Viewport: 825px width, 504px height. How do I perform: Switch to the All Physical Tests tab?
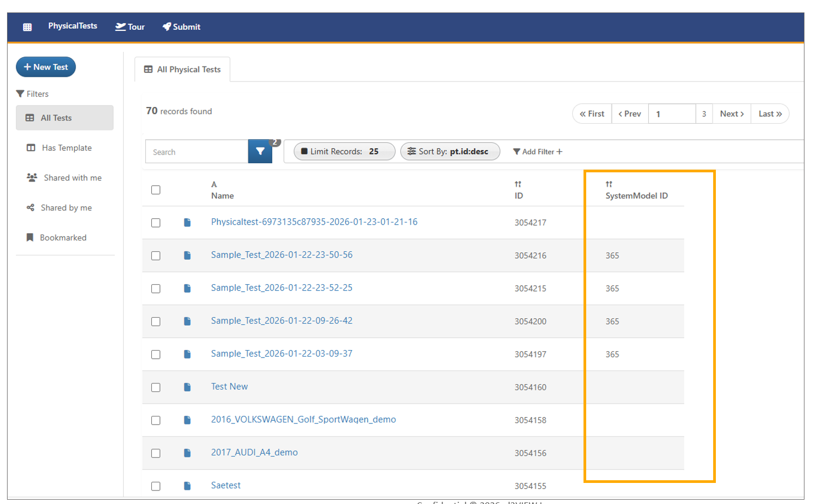pos(183,70)
